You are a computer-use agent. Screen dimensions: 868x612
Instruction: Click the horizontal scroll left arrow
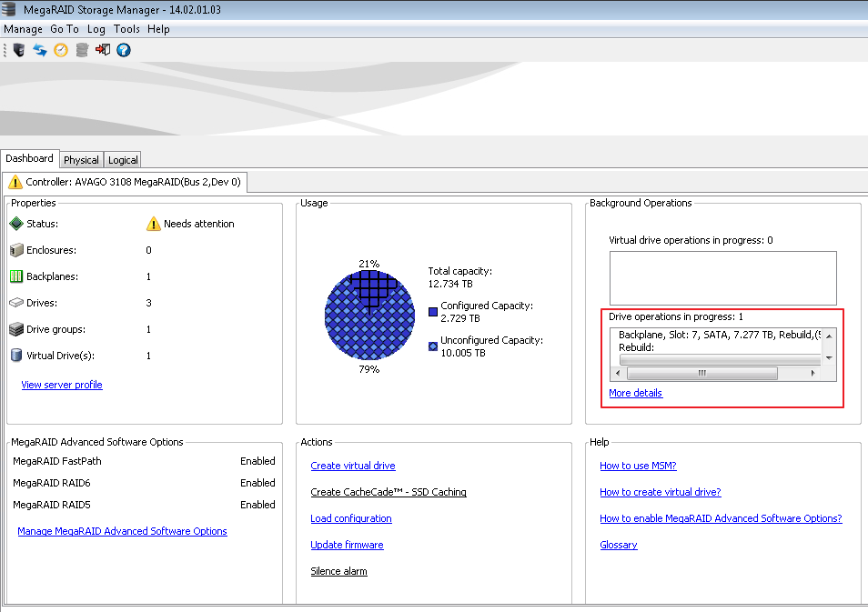(x=619, y=374)
